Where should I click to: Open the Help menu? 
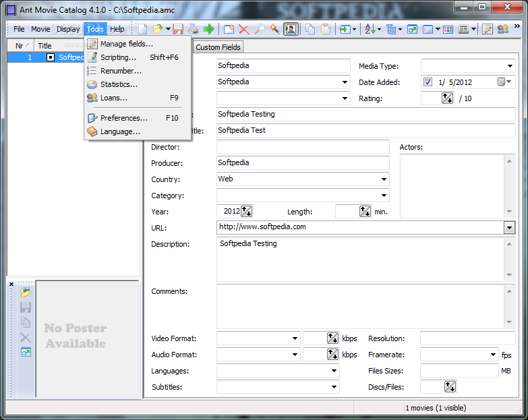click(x=117, y=29)
